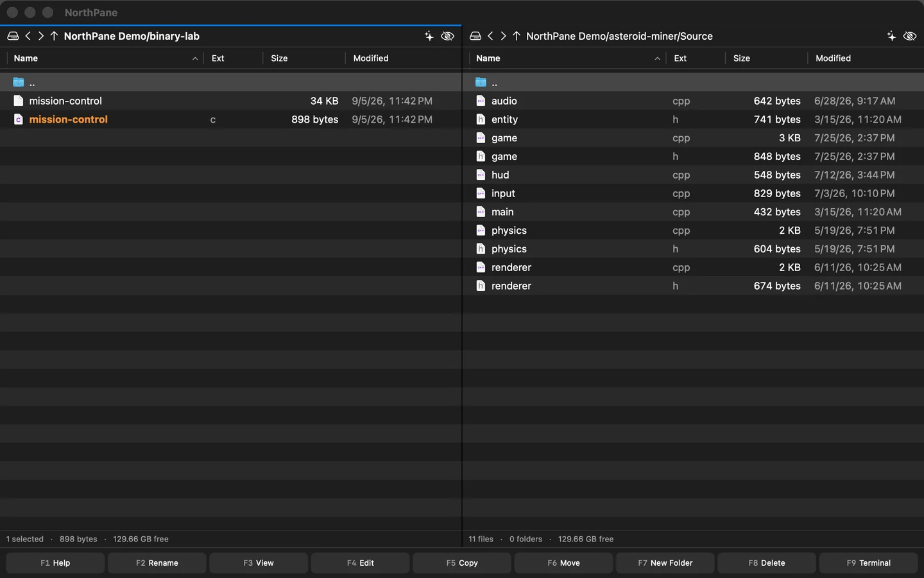
Task: Click the 6/28/26, 9:17 AM modified date
Action: (855, 101)
